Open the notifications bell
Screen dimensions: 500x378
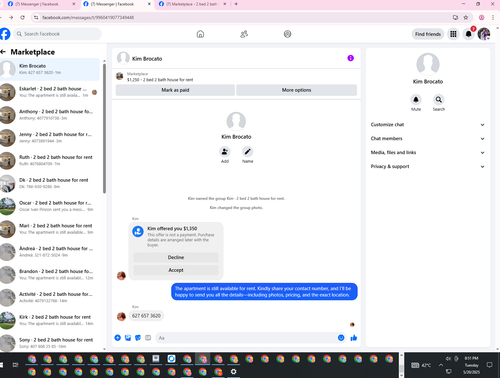tap(469, 34)
